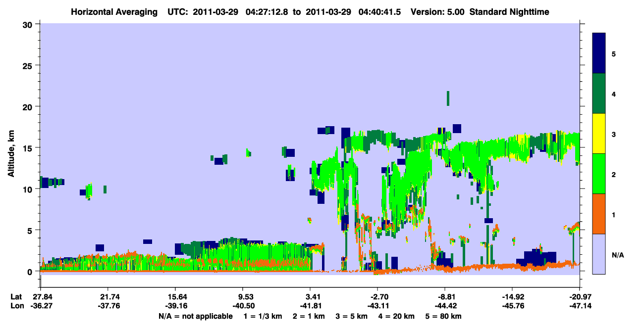Click the longitude value -45.76
Viewport: 644px width, 330px height.
[x=513, y=306]
